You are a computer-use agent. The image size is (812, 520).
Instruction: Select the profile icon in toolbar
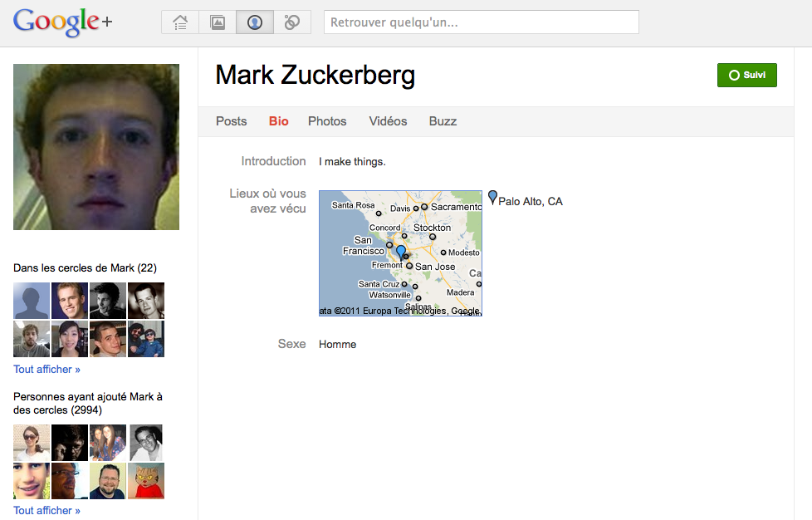click(255, 22)
